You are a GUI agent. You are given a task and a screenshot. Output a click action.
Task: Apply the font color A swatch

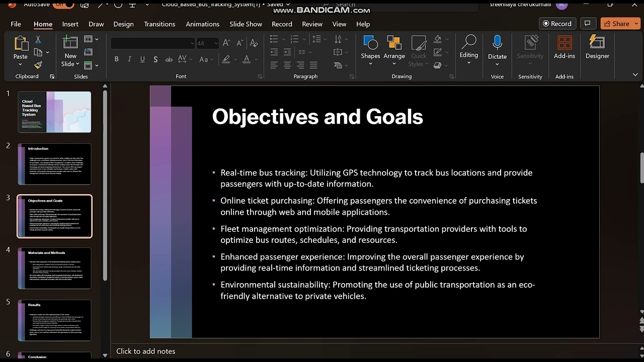(247, 59)
